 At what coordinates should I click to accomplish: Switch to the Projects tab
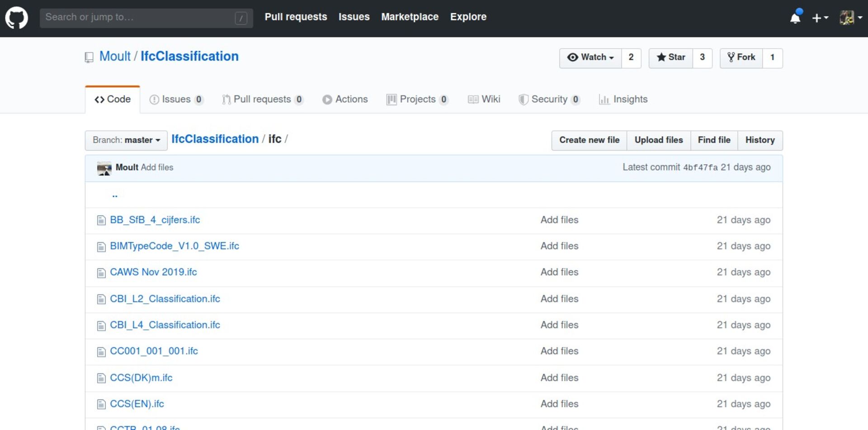[x=417, y=99]
